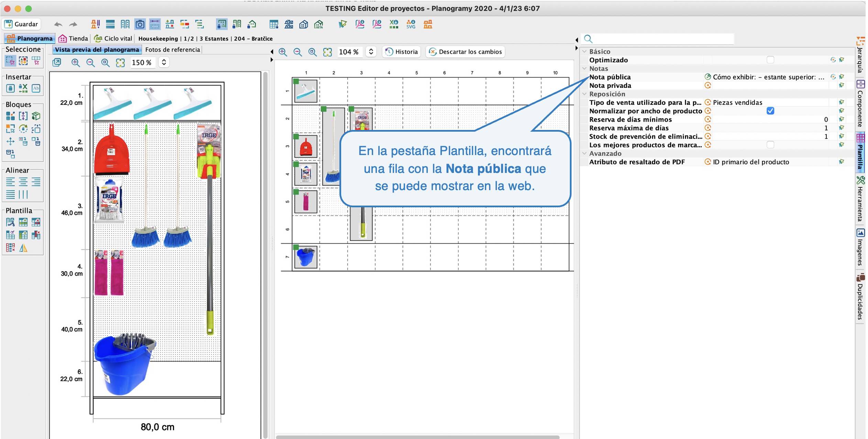Open the Jerarquía side panel tab
The image size is (868, 439).
tap(860, 54)
